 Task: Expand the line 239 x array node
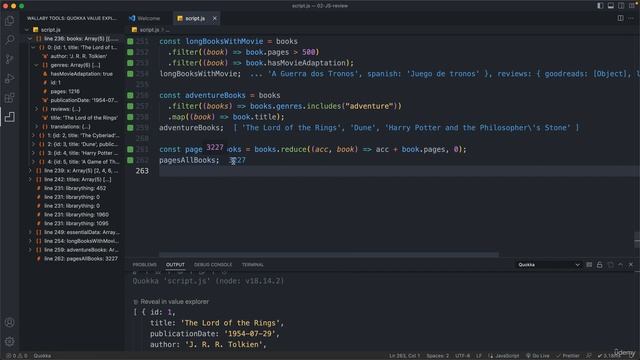pos(30,171)
